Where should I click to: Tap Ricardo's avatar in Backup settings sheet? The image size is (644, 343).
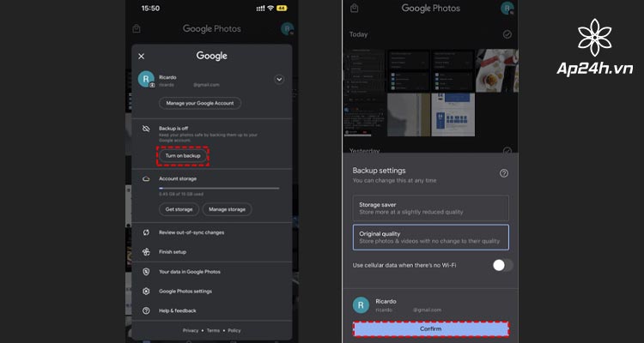coord(361,305)
